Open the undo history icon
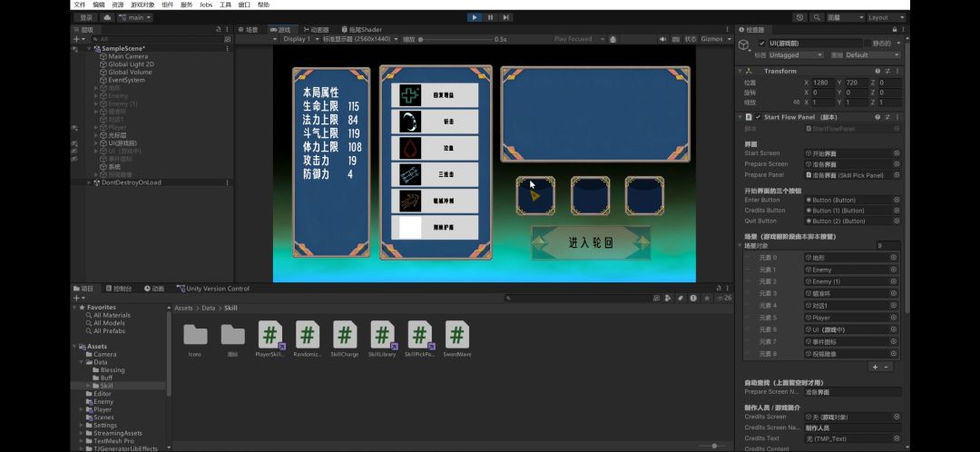This screenshot has width=980, height=452. pyautogui.click(x=800, y=17)
